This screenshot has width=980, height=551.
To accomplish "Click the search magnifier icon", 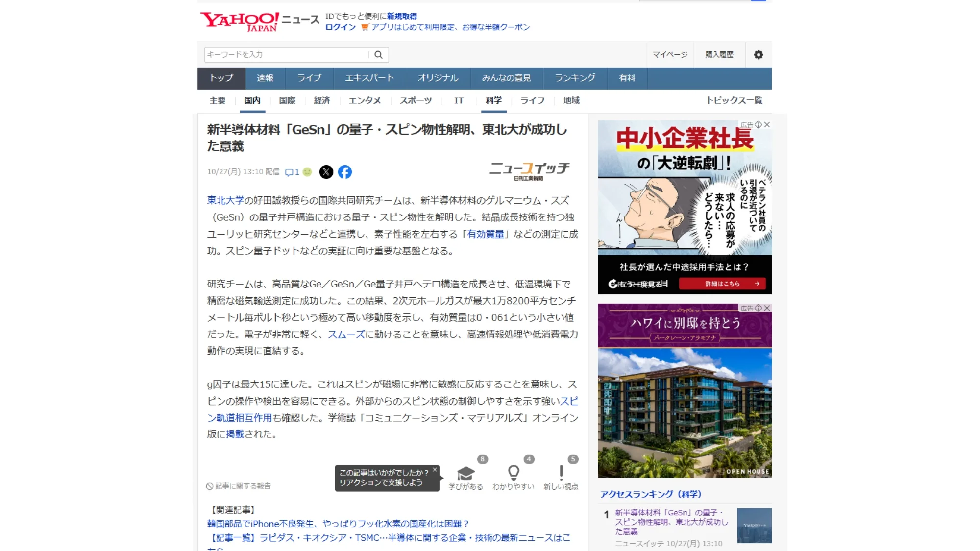I will tap(378, 55).
